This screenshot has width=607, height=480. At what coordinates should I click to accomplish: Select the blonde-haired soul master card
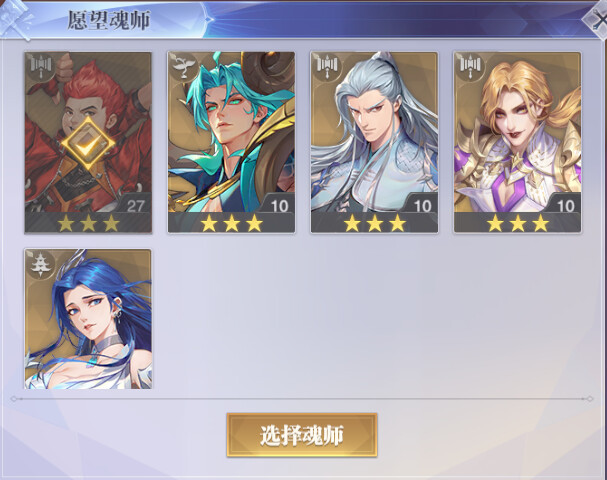[x=518, y=142]
